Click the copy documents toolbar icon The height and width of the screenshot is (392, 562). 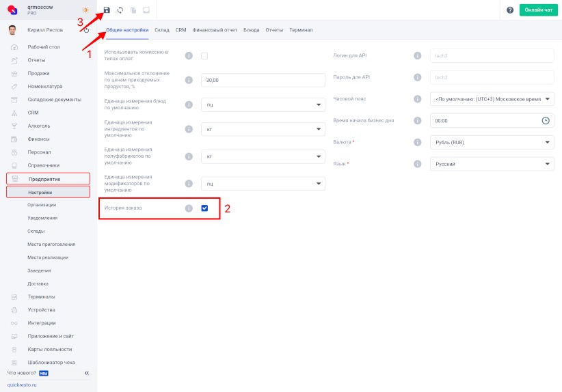133,10
